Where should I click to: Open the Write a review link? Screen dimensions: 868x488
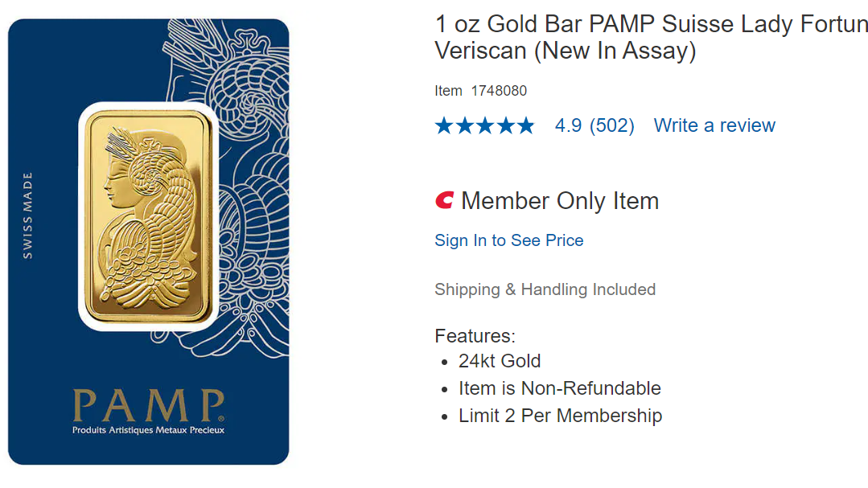click(x=714, y=125)
